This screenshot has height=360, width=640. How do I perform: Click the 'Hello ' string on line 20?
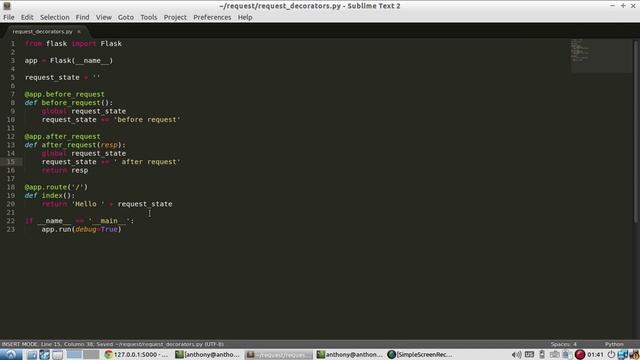[88, 204]
